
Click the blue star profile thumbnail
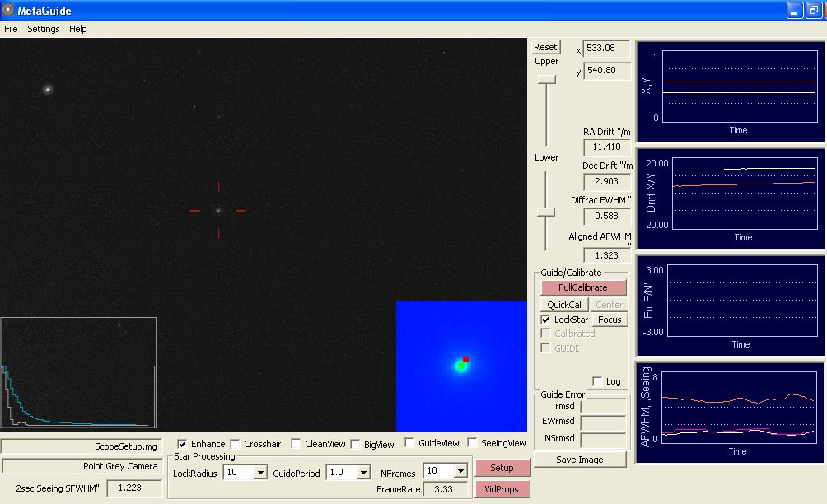click(461, 366)
